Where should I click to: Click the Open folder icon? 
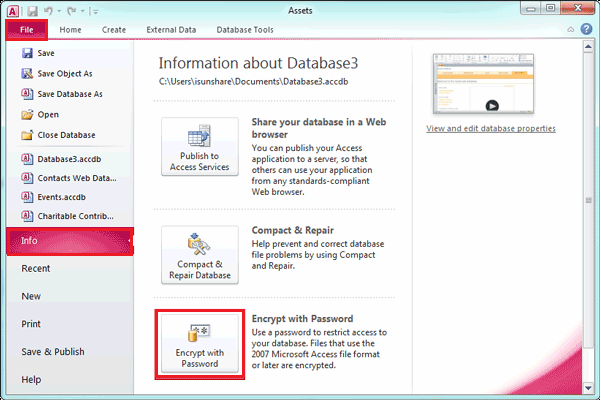coord(27,114)
